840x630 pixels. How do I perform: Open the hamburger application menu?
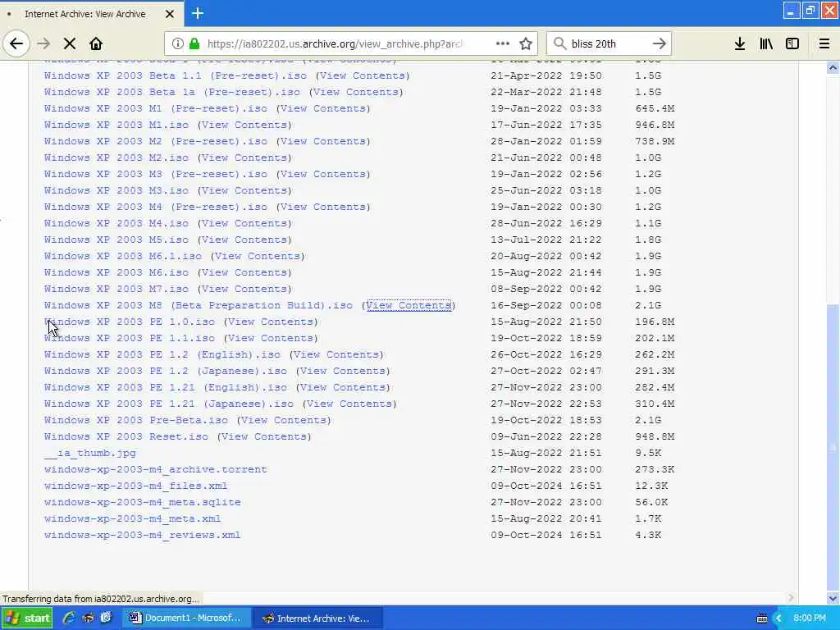tap(824, 43)
